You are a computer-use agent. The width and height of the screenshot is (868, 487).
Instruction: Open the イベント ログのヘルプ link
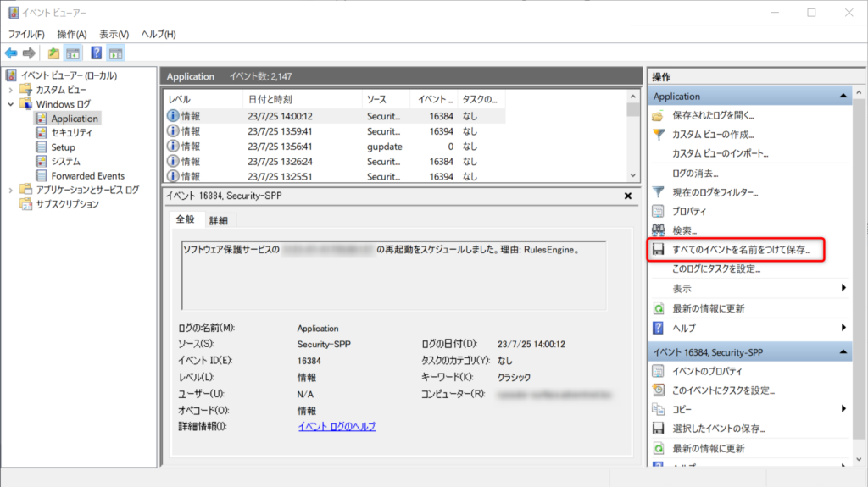pos(337,426)
